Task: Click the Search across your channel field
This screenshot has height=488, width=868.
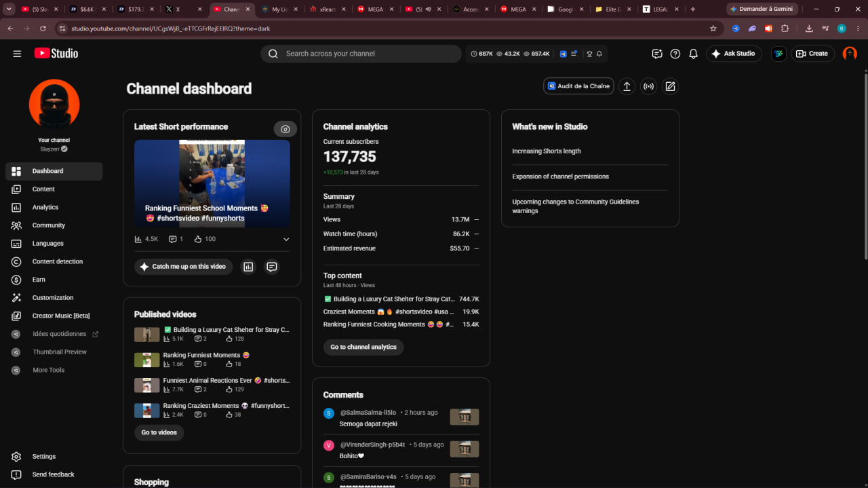Action: click(x=361, y=54)
